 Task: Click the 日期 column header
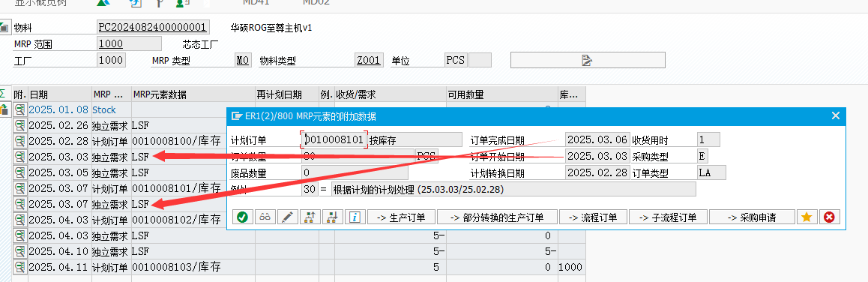click(59, 94)
